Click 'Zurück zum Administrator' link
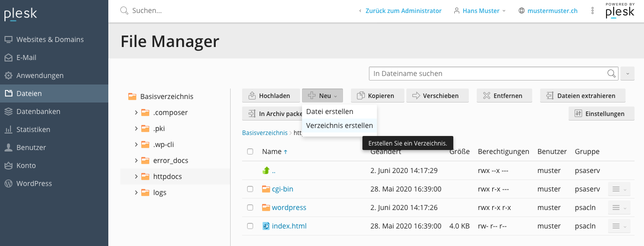Image resolution: width=644 pixels, height=246 pixels. tap(403, 10)
